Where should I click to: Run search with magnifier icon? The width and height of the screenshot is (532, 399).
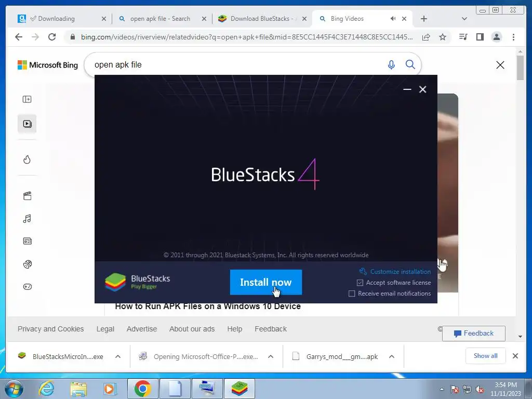(x=410, y=64)
